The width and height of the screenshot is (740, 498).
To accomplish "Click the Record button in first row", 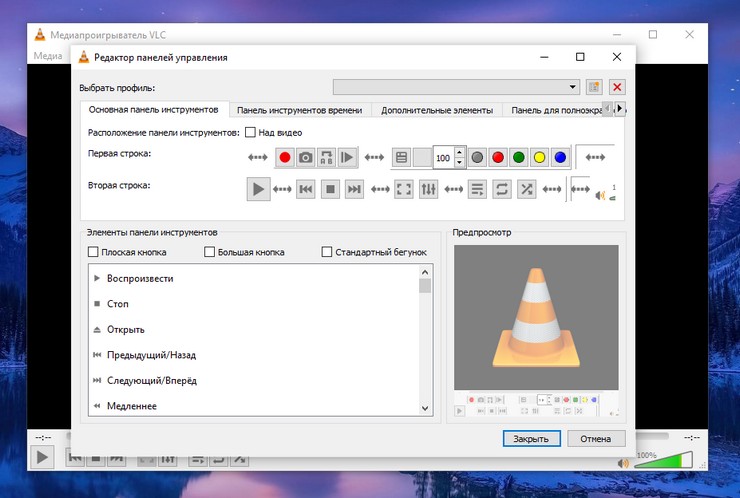I will (284, 157).
